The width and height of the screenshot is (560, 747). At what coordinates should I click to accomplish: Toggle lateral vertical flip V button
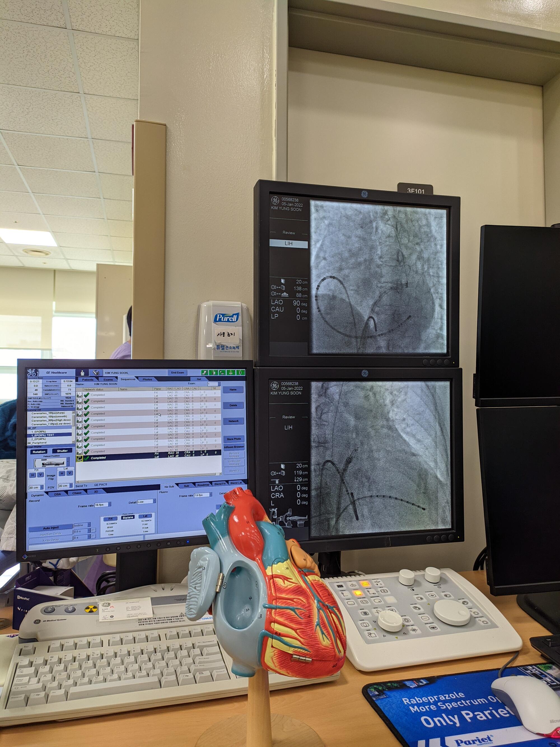(69, 473)
